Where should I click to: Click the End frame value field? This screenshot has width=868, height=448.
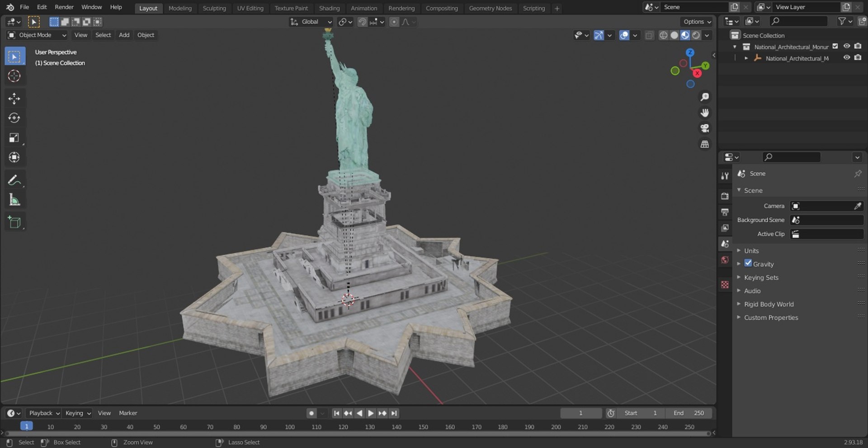click(689, 413)
